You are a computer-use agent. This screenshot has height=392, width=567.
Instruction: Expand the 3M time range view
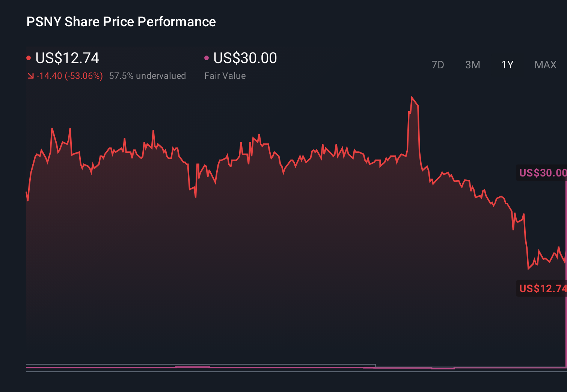[x=472, y=65]
